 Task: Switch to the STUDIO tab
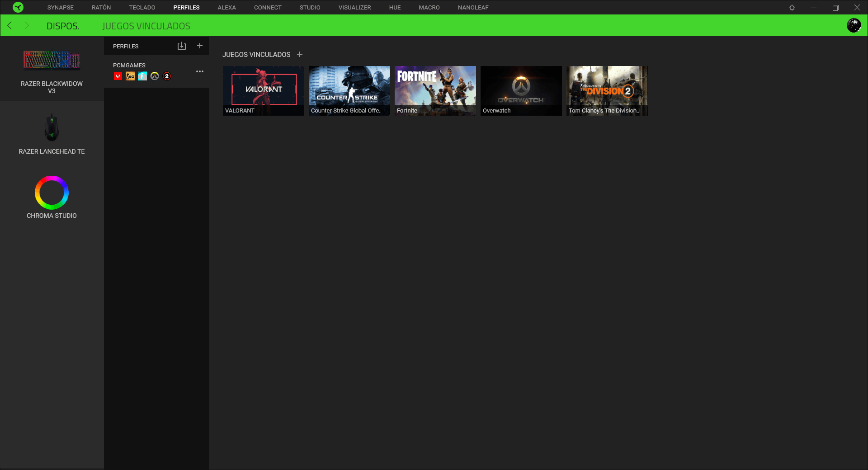click(310, 8)
